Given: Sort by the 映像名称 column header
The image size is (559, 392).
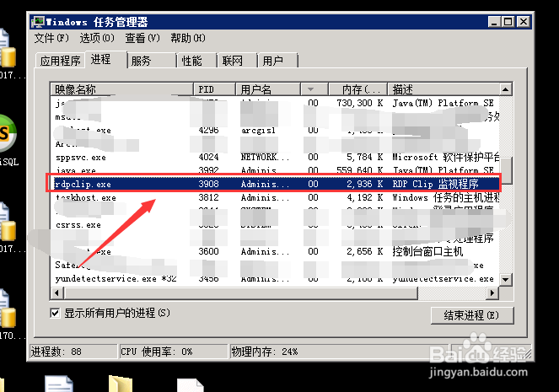Looking at the screenshot, I should (x=122, y=89).
